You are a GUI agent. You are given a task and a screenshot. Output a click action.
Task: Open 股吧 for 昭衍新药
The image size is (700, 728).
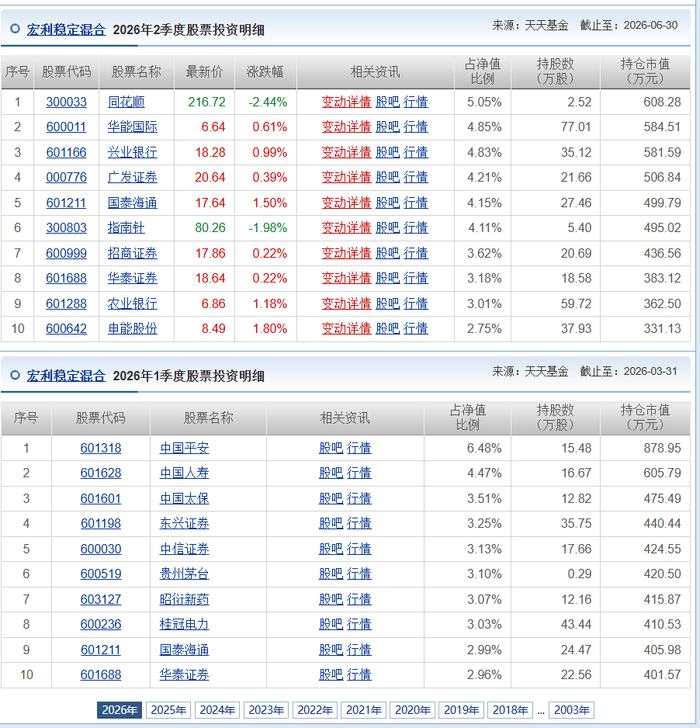[331, 599]
